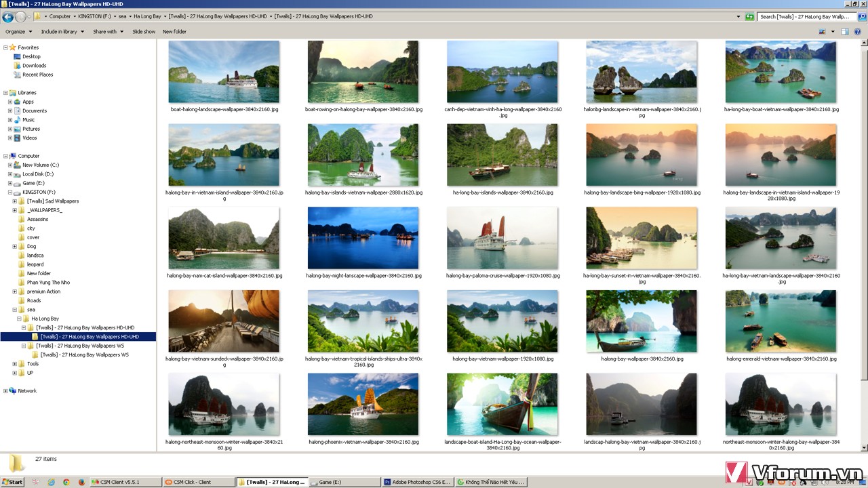Click halong-bay-nam-cat-island-wallpaper file name

(224, 276)
